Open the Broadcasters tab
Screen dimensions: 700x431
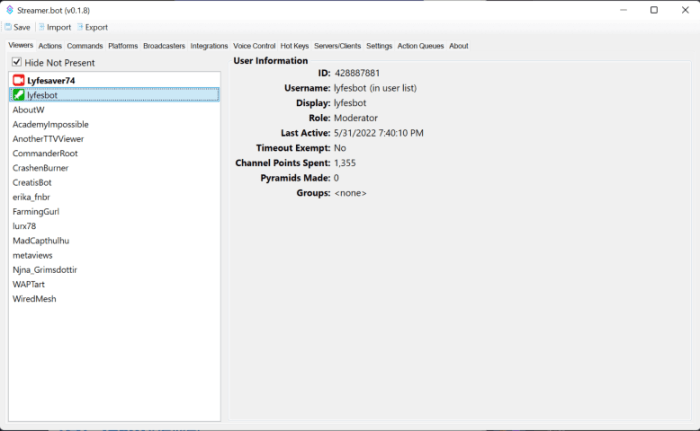coord(164,46)
